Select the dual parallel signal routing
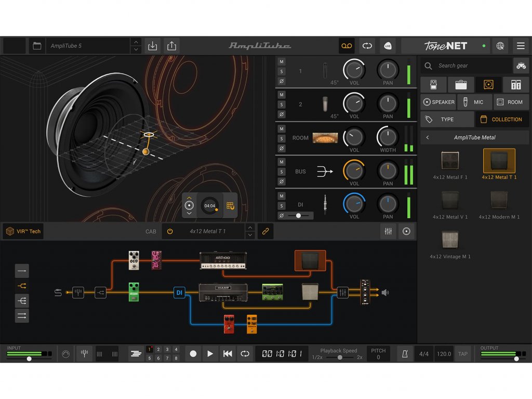532x399 pixels. tap(22, 316)
